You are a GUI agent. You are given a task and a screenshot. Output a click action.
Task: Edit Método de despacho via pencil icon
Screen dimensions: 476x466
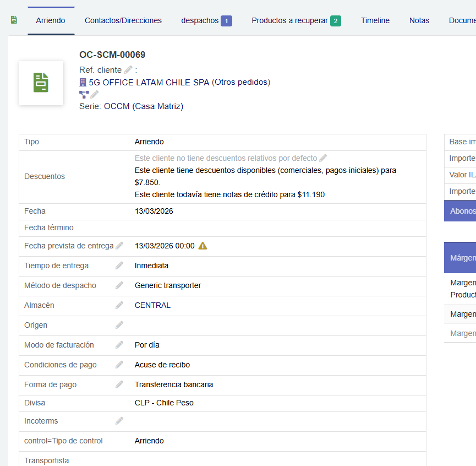pyautogui.click(x=119, y=285)
